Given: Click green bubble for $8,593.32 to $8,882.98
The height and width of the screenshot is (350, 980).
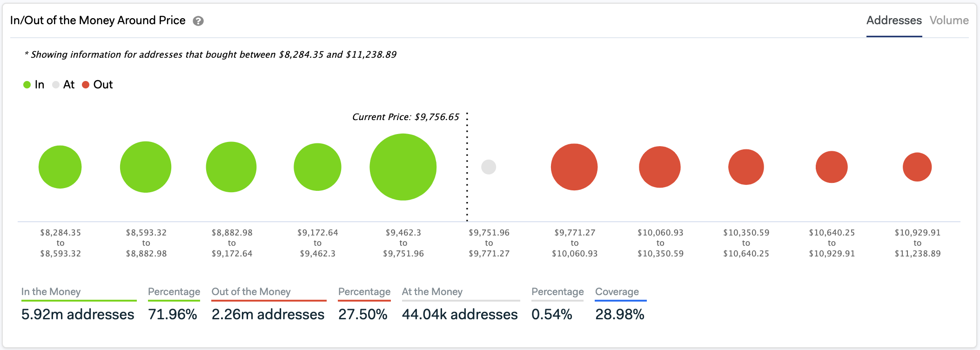Looking at the screenshot, I should pos(146,167).
